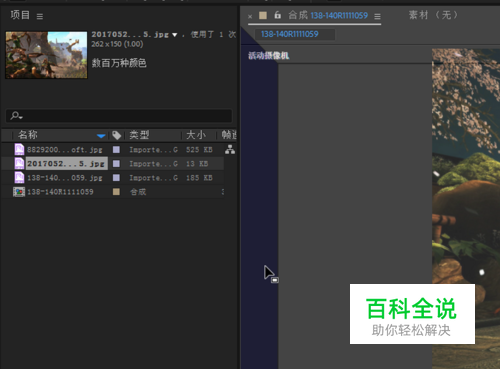Click the 525 KB size cell
Screen dimensions: 500x369
click(199, 150)
